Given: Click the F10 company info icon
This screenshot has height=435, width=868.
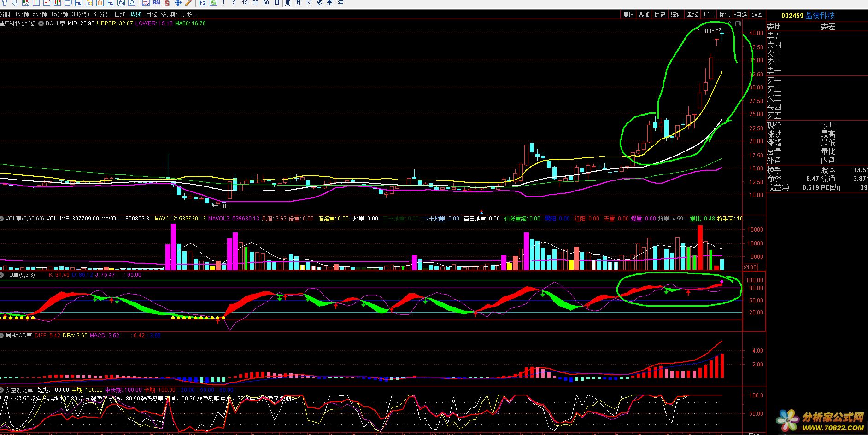Looking at the screenshot, I should click(x=78, y=3).
